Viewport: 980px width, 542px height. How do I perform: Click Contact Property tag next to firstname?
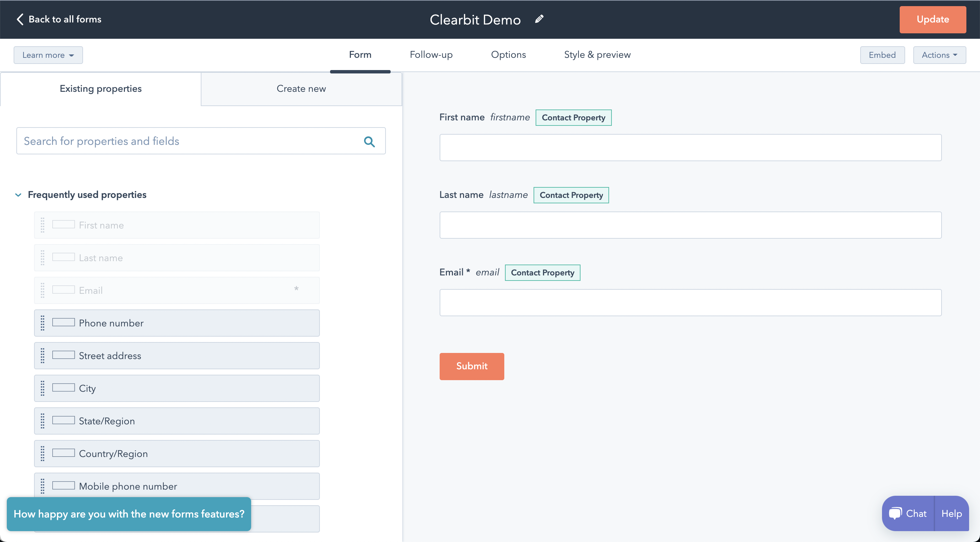[x=573, y=118]
